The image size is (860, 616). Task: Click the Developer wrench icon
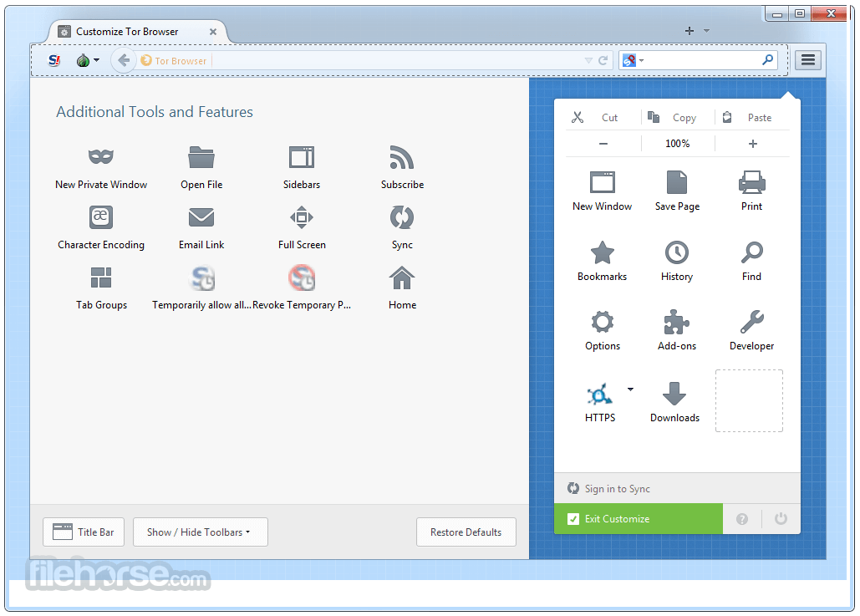coord(752,322)
